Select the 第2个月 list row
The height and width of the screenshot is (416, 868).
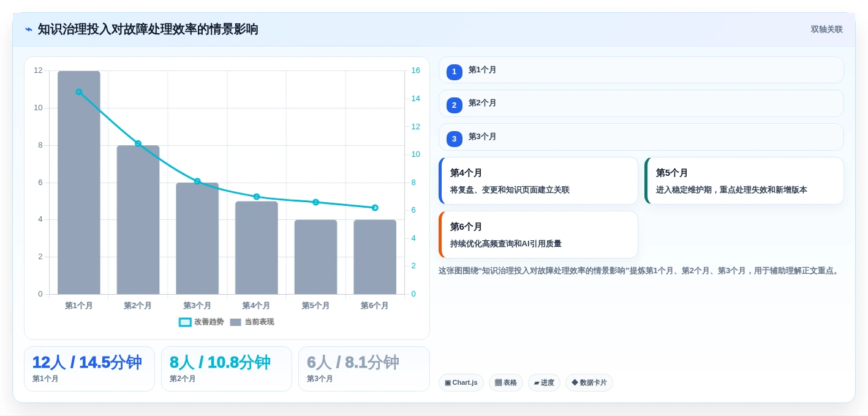coord(641,104)
